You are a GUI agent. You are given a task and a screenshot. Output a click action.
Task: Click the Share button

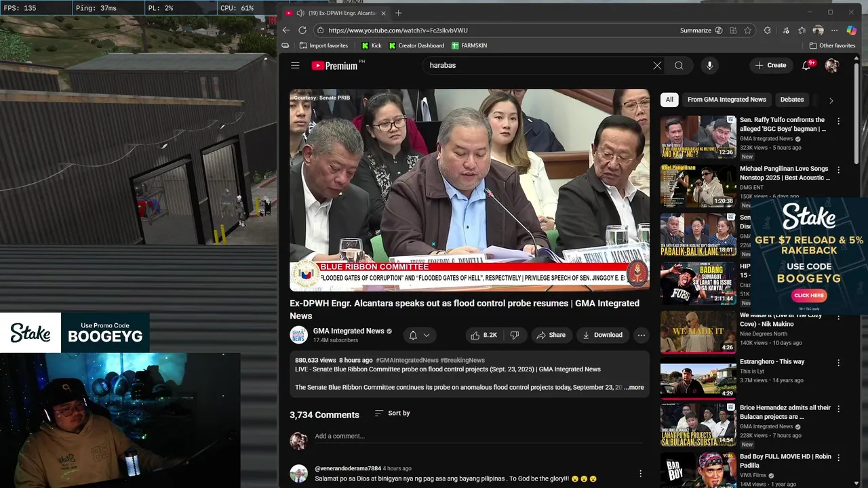click(551, 335)
